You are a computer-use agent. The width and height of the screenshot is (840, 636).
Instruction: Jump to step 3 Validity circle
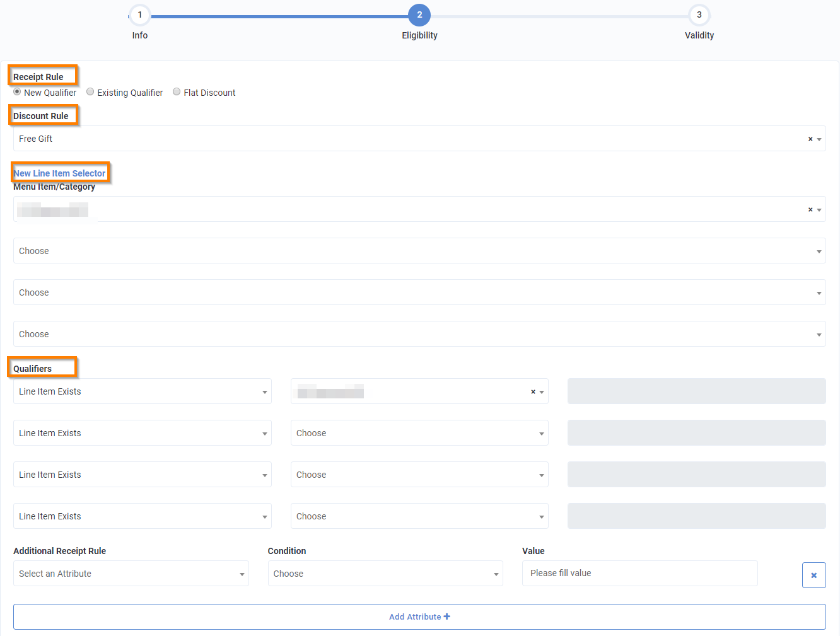[699, 15]
